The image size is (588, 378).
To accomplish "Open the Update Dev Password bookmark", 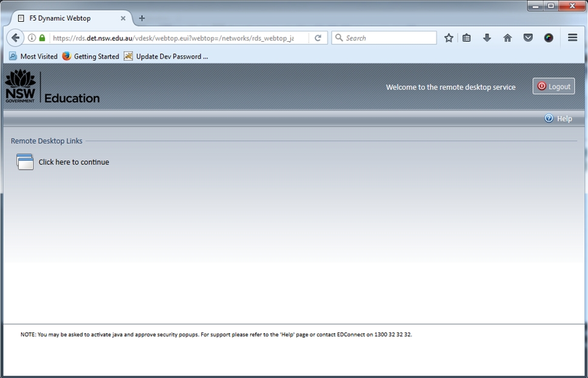I will pyautogui.click(x=165, y=56).
